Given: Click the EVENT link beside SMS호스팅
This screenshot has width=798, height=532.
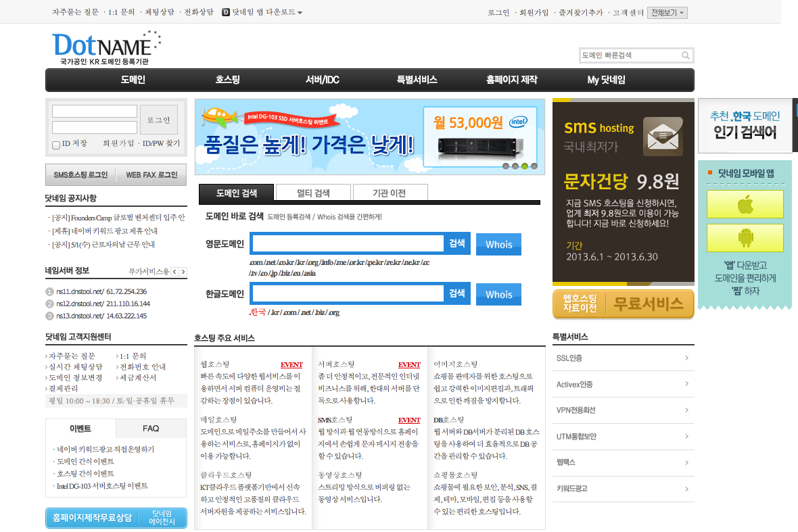Looking at the screenshot, I should (x=409, y=420).
